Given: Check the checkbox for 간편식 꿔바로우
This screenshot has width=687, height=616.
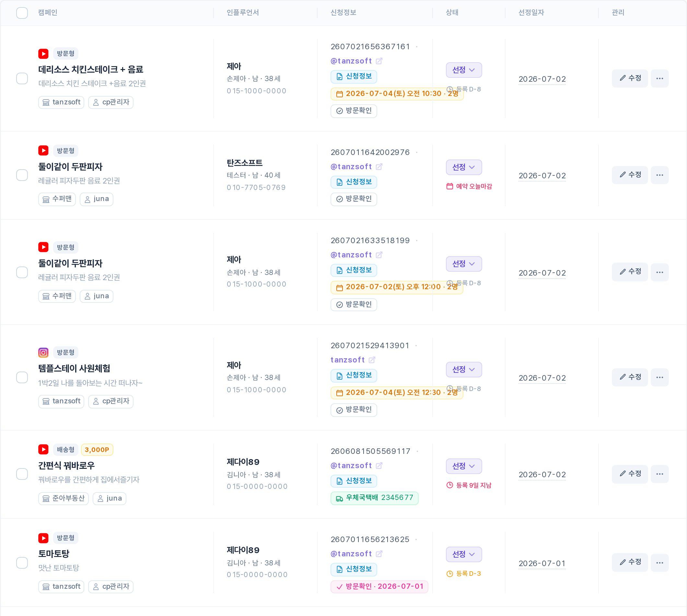Looking at the screenshot, I should 22,474.
